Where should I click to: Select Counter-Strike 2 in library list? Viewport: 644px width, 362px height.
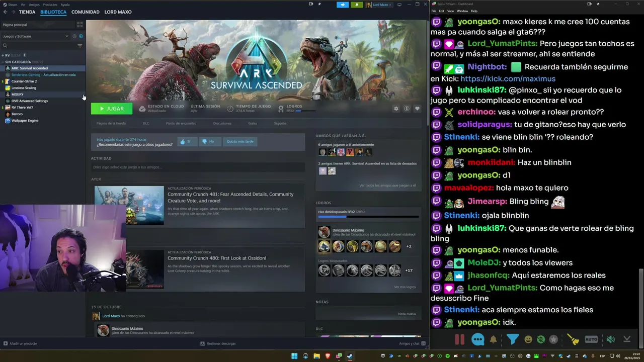(x=24, y=81)
